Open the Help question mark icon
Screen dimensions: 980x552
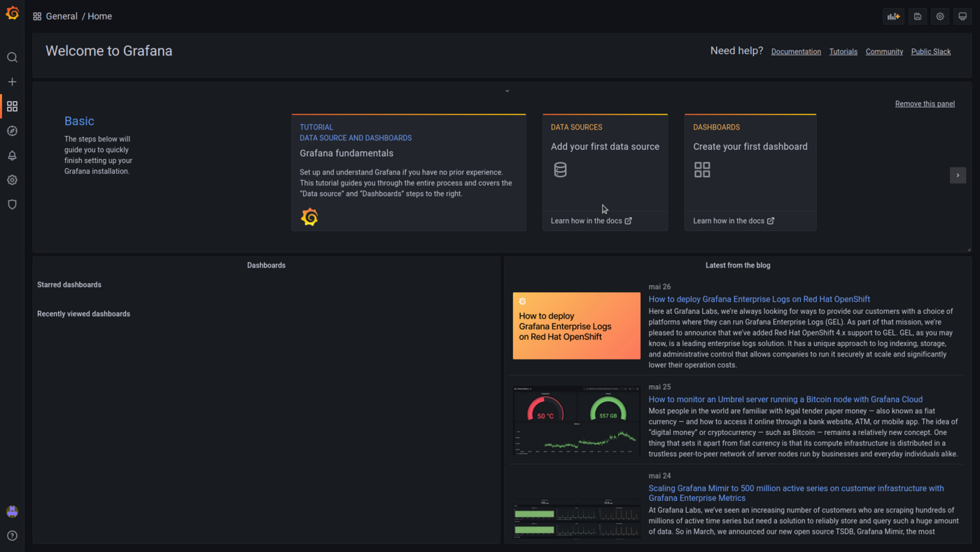point(12,535)
